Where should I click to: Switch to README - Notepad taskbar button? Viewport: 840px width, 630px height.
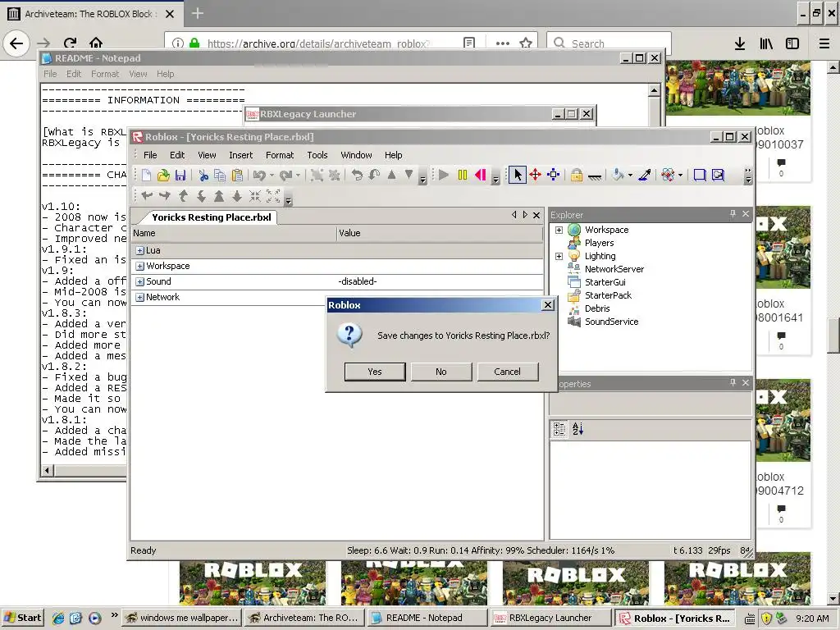pyautogui.click(x=427, y=618)
